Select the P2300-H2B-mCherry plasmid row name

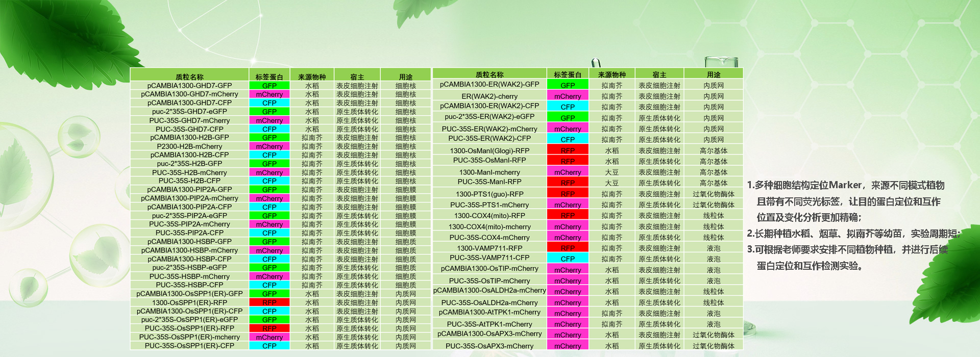[x=189, y=146]
